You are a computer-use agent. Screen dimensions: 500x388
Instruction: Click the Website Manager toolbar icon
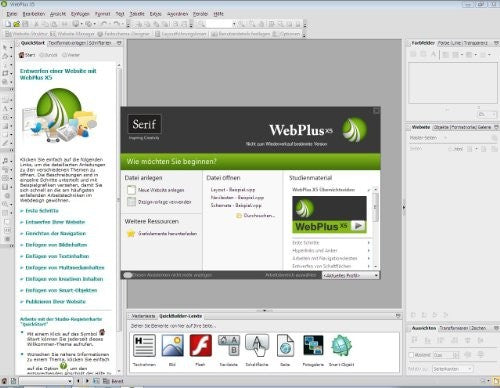click(x=53, y=34)
